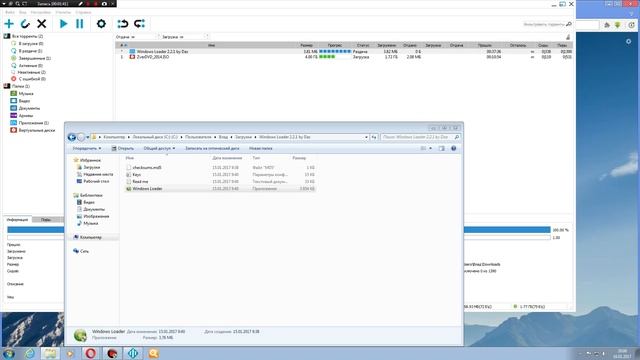The image size is (640, 360).
Task: Open Internet Explorer from the taskbar
Action: coord(29,353)
